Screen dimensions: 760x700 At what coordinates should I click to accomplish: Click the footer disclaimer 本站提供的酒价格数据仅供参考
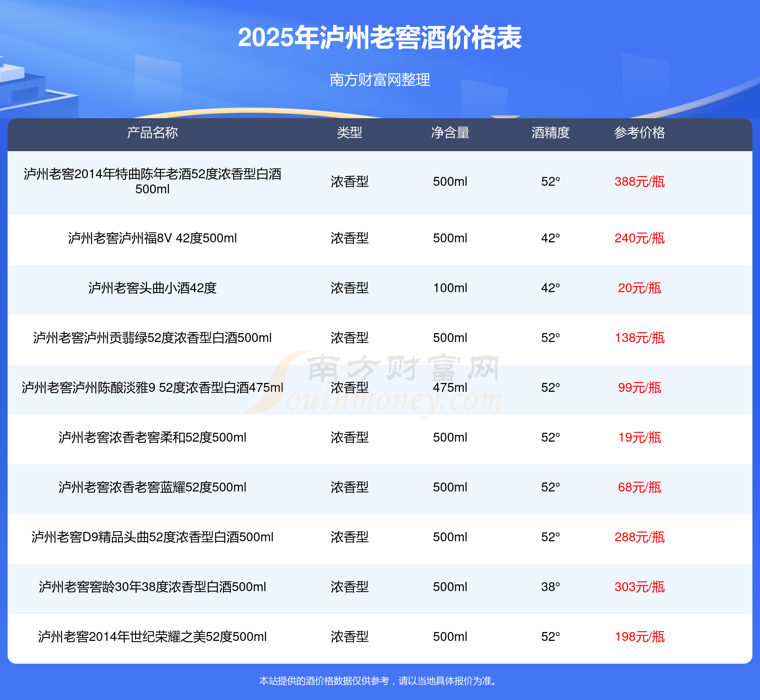point(324,681)
